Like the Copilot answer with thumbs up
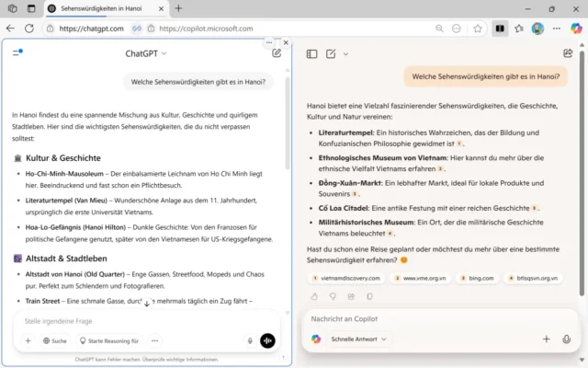The height and width of the screenshot is (368, 588). [314, 296]
